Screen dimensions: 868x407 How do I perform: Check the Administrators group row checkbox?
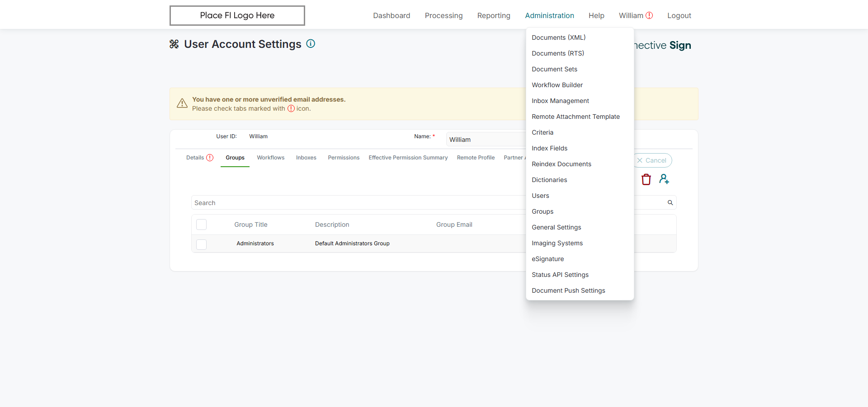pyautogui.click(x=202, y=244)
